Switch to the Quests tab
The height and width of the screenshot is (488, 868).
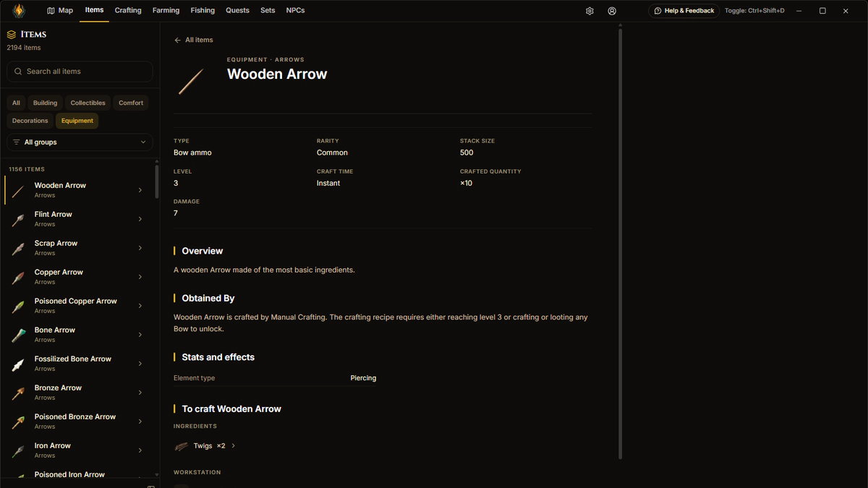[x=237, y=11]
